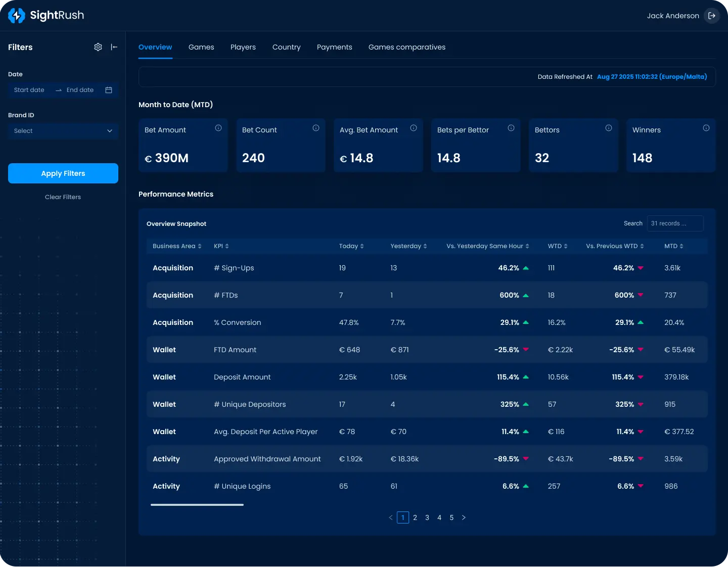Viewport: 728px width, 567px height.
Task: Show info for the Winners card
Action: pyautogui.click(x=706, y=128)
